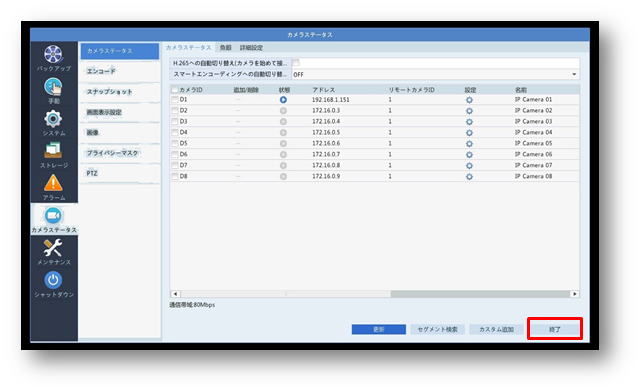The height and width of the screenshot is (392, 641).
Task: Open the 画面表示設定 submenu item
Action: coord(119,112)
